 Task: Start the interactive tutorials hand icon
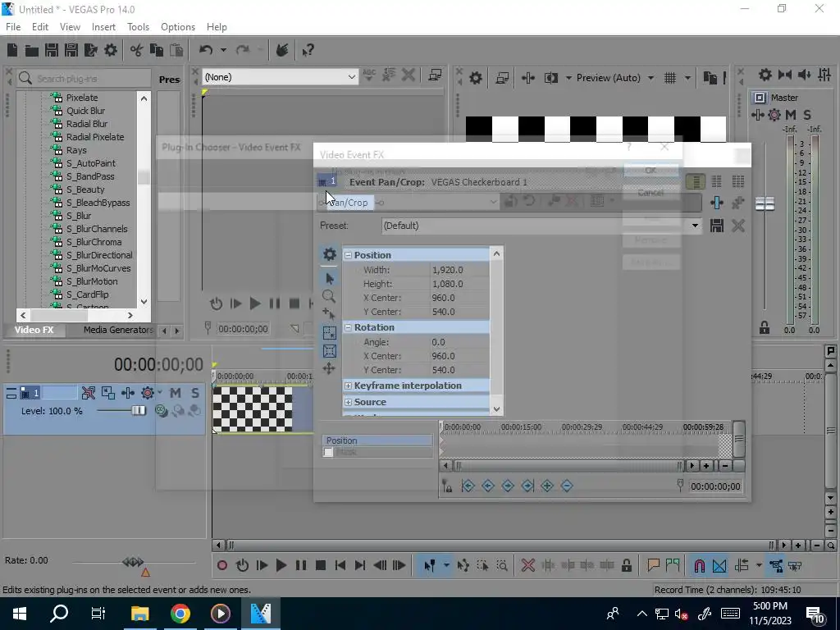(x=282, y=50)
